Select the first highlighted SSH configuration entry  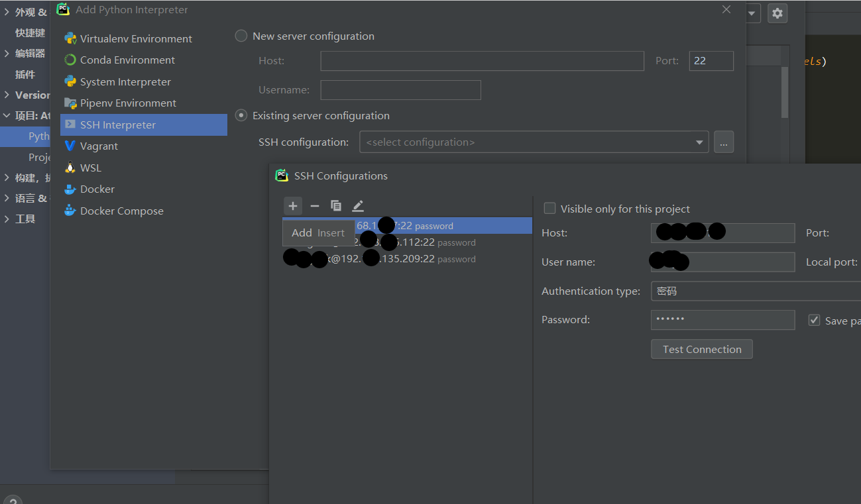(408, 226)
